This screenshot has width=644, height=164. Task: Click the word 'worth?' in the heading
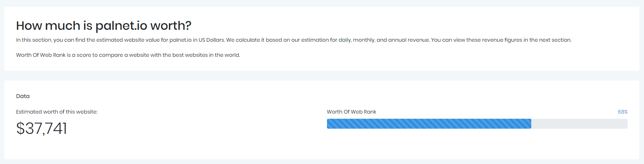coord(171,26)
